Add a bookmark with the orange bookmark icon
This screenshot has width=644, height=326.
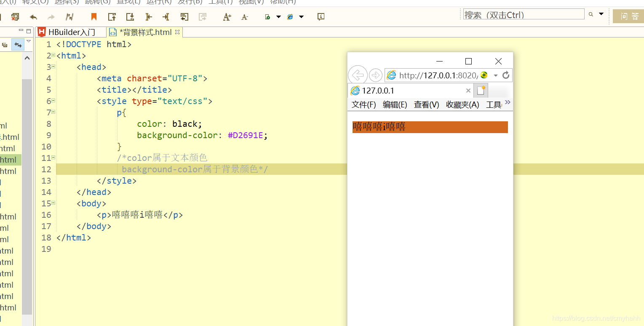(94, 17)
